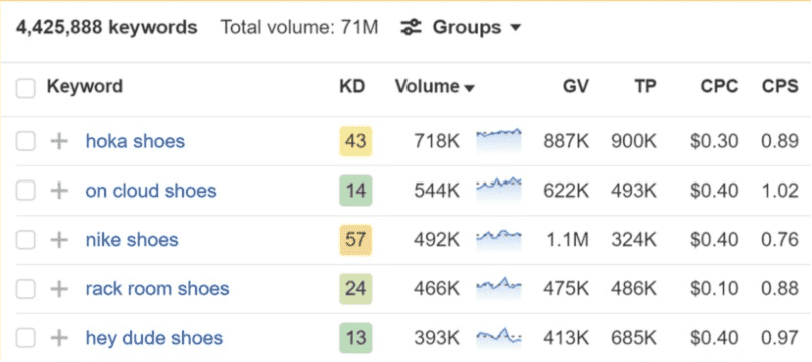Tick the select-all checkbox in Keyword header
812x362 pixels.
tap(25, 89)
